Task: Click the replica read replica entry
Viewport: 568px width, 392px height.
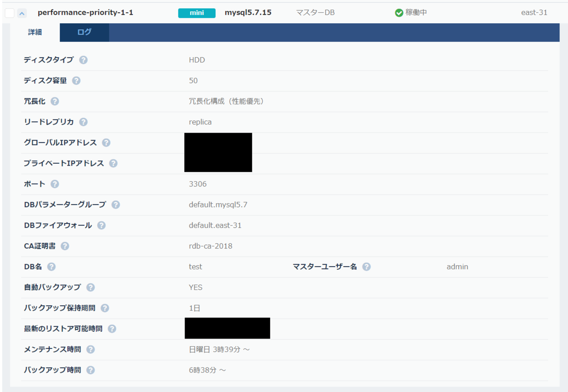Action: click(199, 122)
